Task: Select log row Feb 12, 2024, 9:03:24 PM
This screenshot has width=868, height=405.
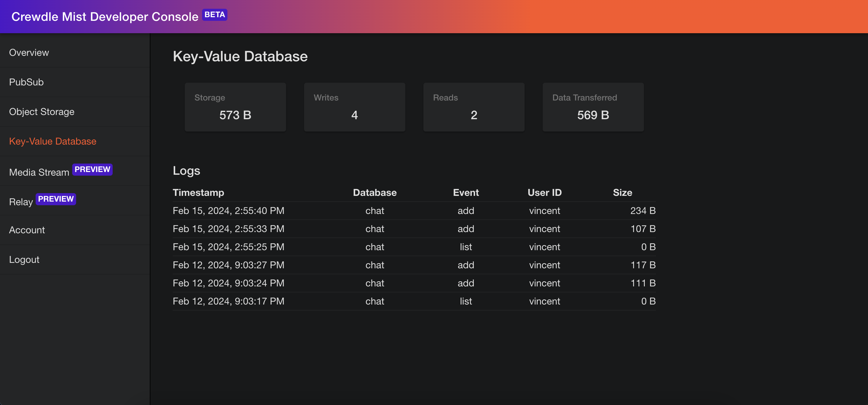Action: (x=414, y=283)
